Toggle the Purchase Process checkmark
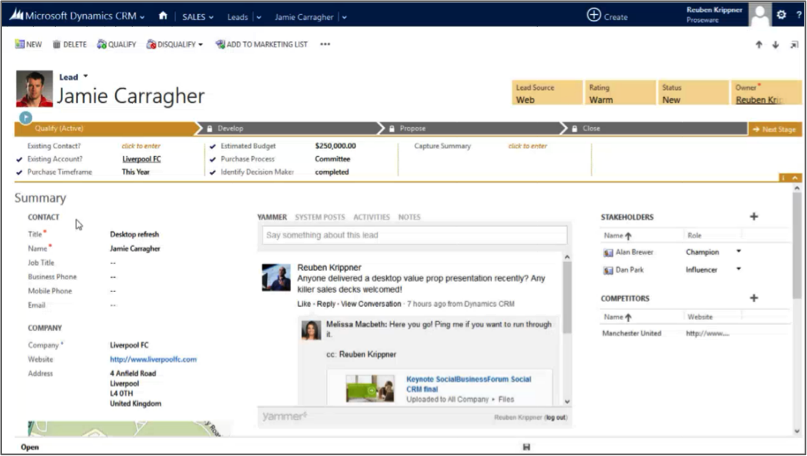Screen dimensions: 807x456 click(x=213, y=160)
